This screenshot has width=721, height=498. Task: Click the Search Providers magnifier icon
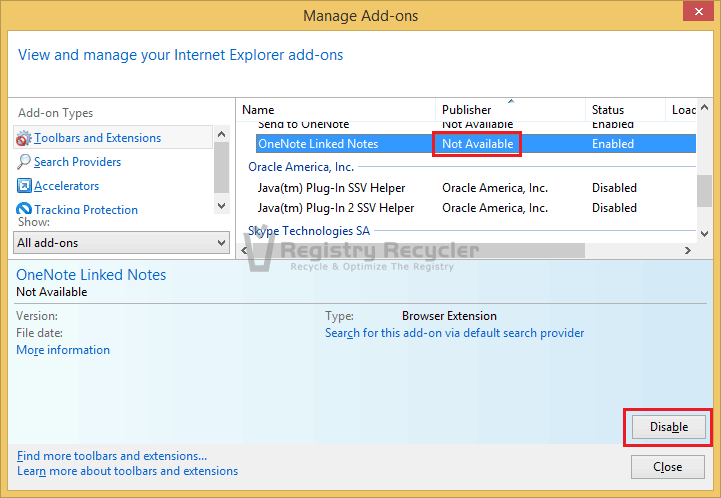point(24,162)
